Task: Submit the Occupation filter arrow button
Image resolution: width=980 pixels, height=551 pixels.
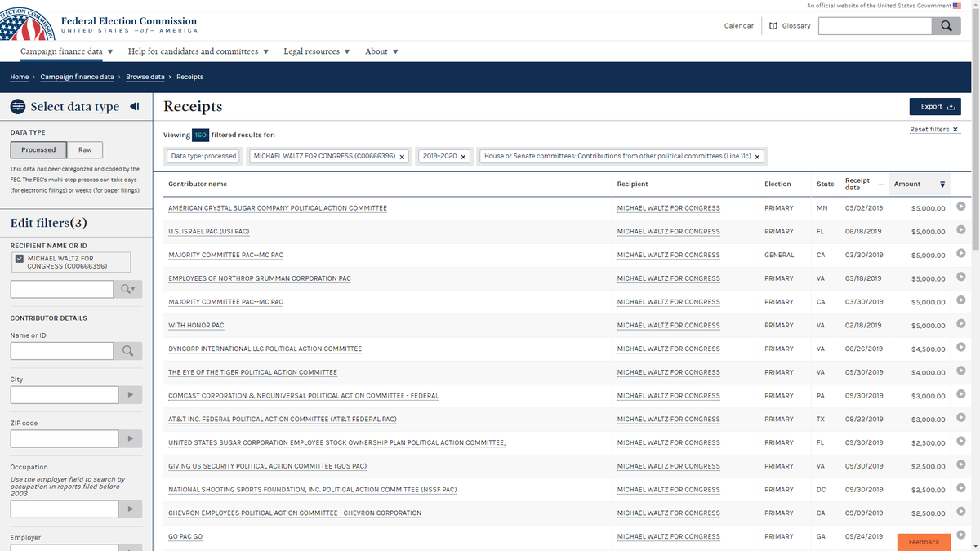Action: click(x=131, y=509)
